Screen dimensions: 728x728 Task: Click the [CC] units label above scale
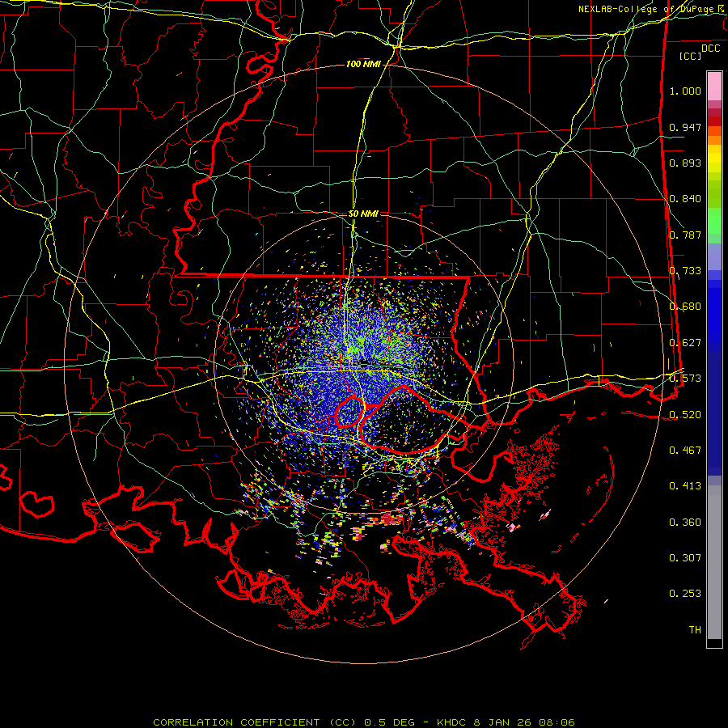[690, 56]
